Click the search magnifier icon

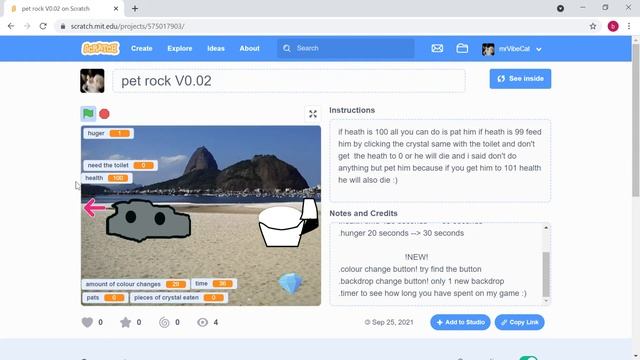coord(287,48)
